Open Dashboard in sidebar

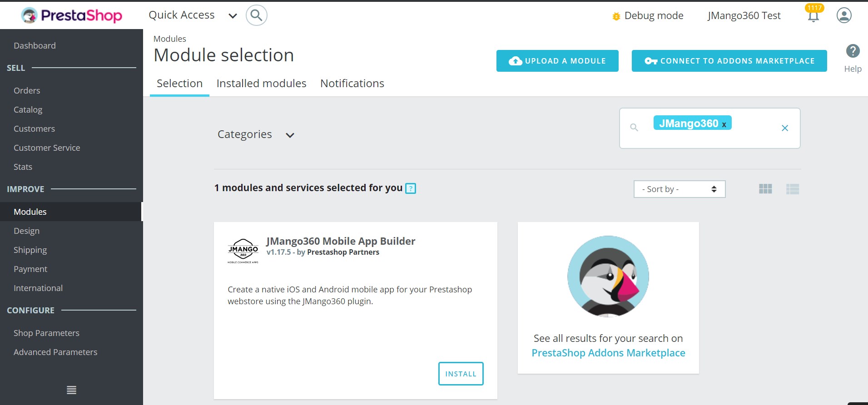(x=35, y=45)
